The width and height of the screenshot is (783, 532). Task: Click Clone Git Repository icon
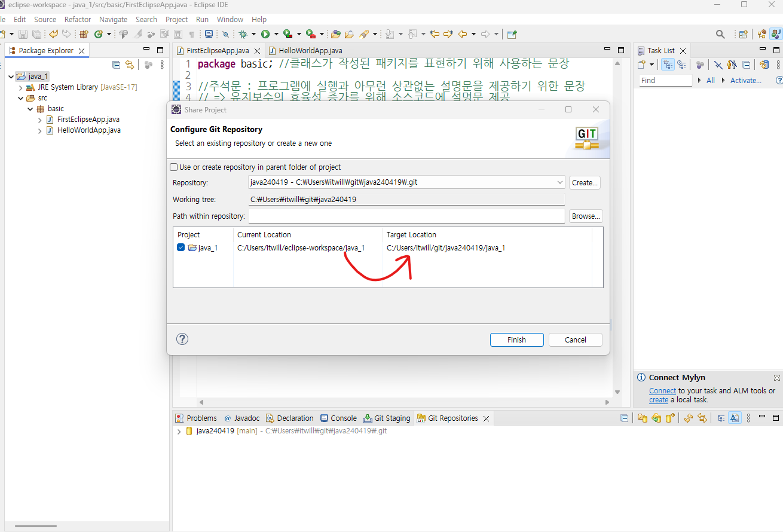tap(656, 418)
